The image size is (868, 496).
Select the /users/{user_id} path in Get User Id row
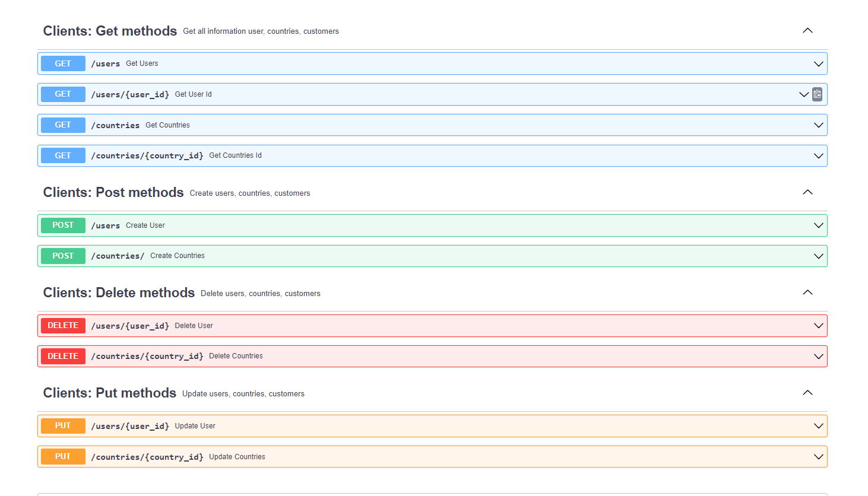point(130,94)
